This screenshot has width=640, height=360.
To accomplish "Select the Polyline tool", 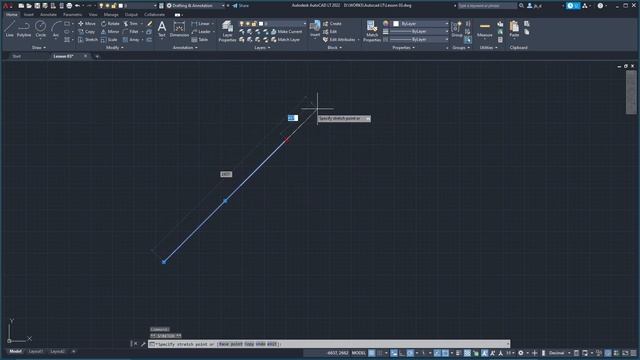I will coord(24,29).
